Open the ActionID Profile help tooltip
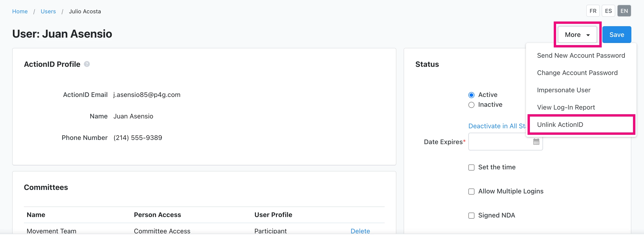Viewport: 644px width, 235px height. pos(87,64)
